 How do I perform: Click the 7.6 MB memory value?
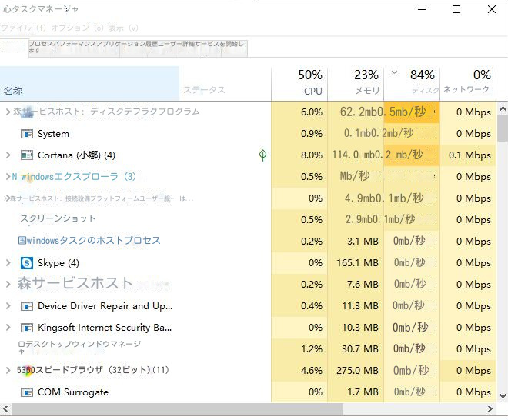pyautogui.click(x=363, y=285)
